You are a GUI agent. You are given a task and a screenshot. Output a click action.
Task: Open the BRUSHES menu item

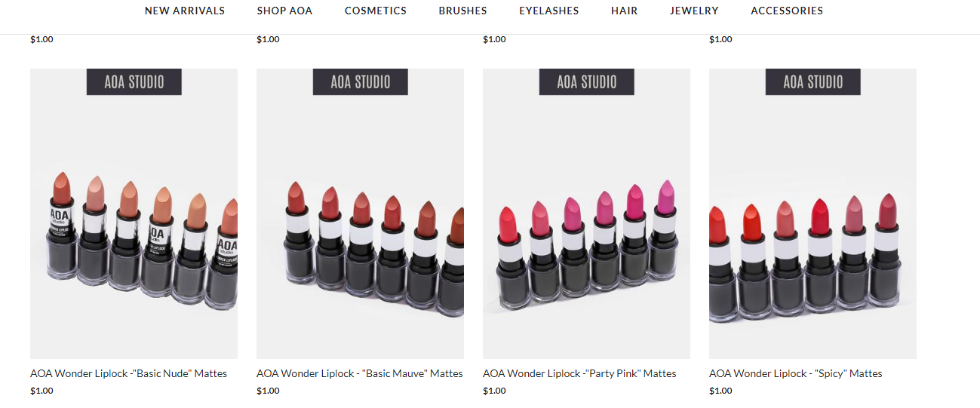pos(463,11)
